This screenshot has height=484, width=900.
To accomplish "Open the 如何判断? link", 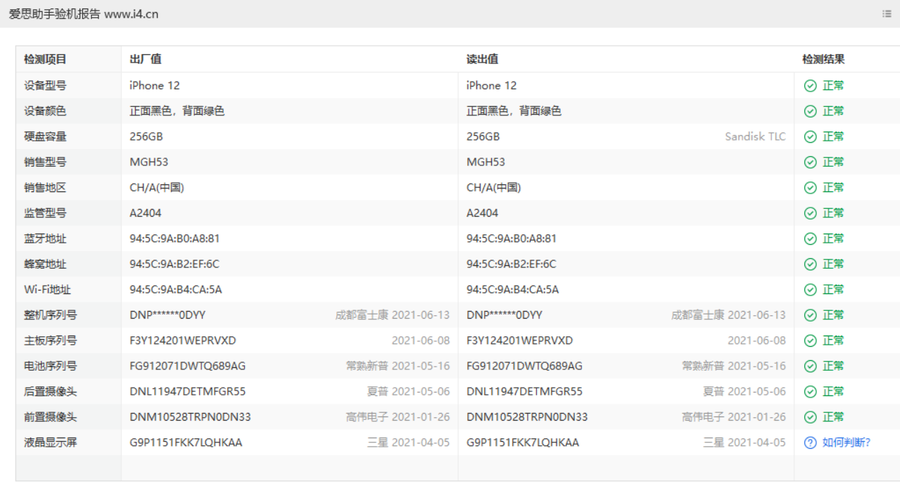I will point(846,443).
